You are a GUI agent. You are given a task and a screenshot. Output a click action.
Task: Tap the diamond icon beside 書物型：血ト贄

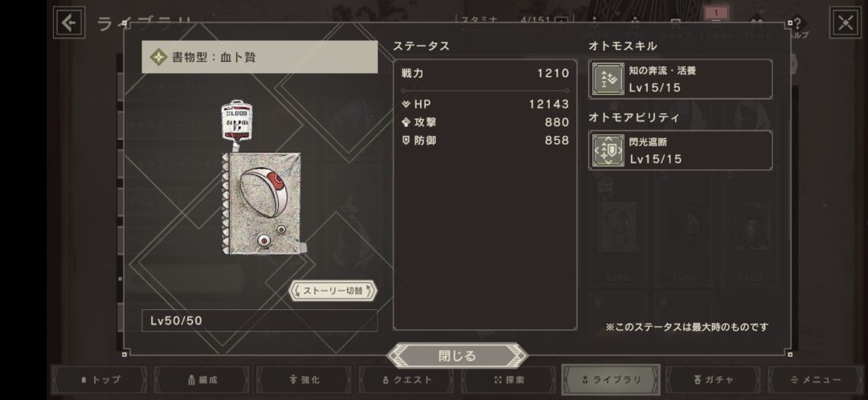[x=159, y=57]
